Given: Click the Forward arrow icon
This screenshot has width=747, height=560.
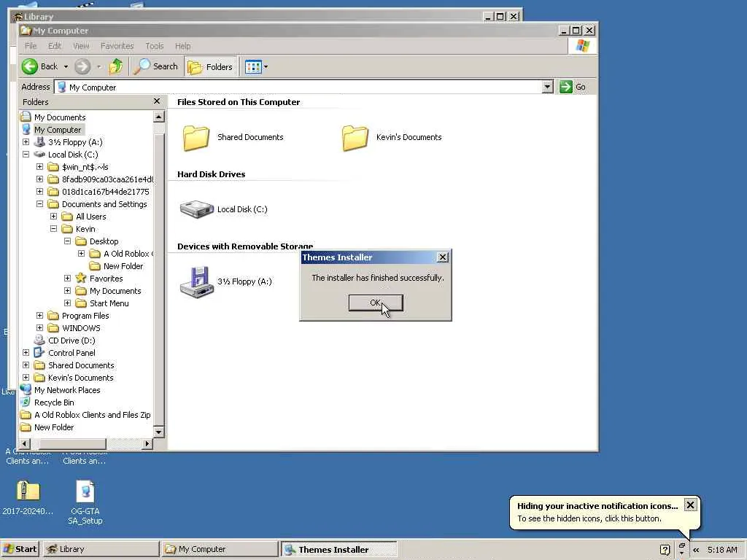Looking at the screenshot, I should 82,66.
